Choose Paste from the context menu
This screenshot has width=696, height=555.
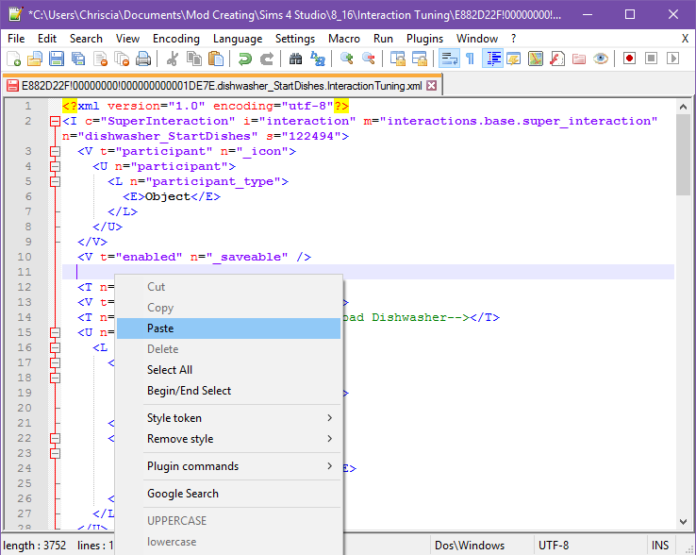(160, 328)
